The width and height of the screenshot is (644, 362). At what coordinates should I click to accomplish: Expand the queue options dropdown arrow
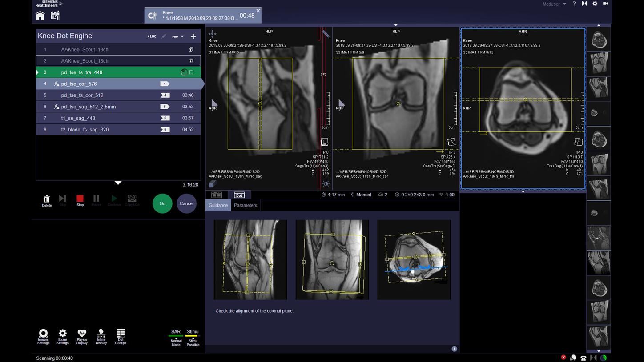pyautogui.click(x=182, y=36)
